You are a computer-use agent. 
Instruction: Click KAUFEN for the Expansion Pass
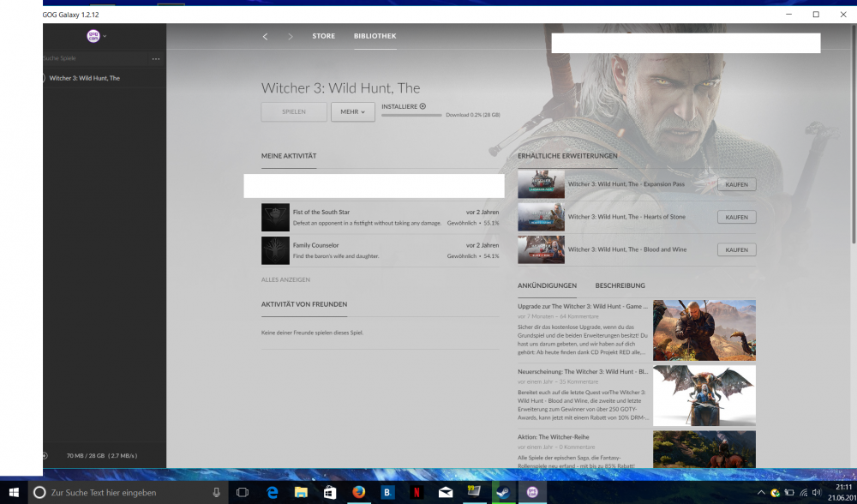(736, 184)
